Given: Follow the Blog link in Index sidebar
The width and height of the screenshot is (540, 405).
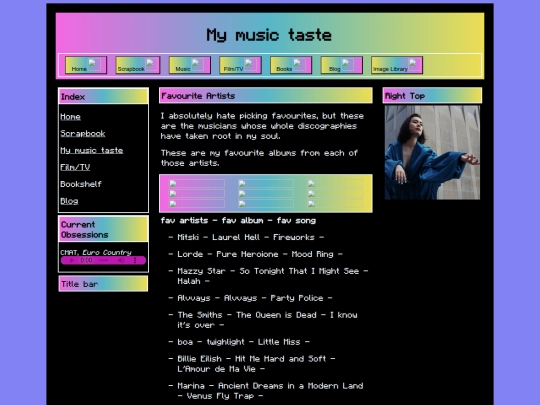Looking at the screenshot, I should (x=69, y=201).
